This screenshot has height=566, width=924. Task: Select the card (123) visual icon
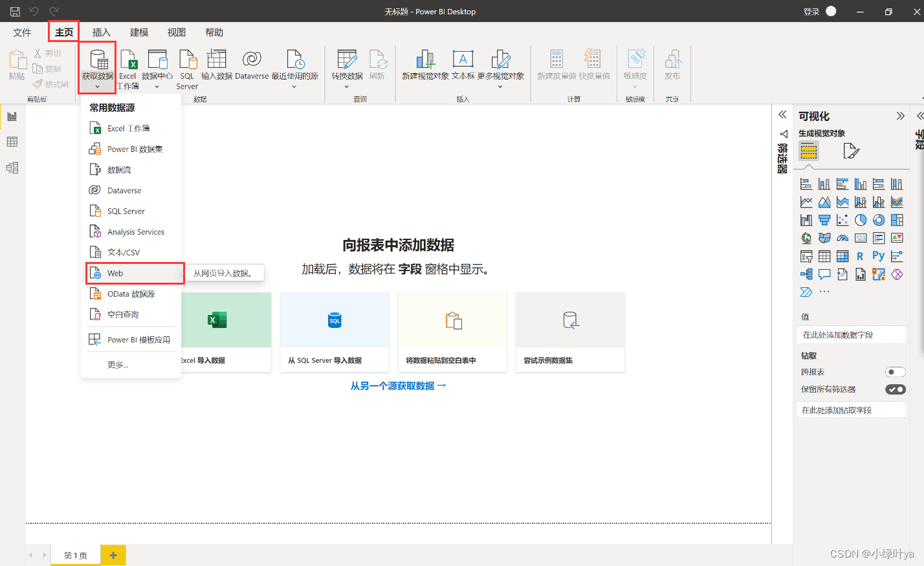click(861, 237)
